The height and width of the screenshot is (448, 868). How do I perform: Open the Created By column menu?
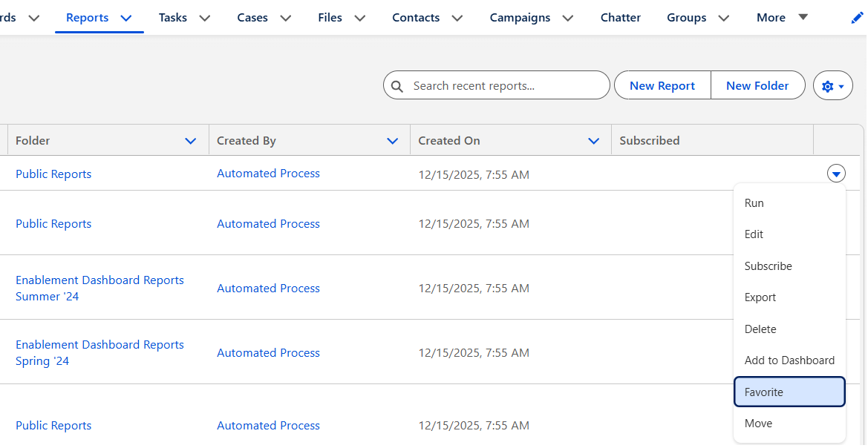click(393, 141)
